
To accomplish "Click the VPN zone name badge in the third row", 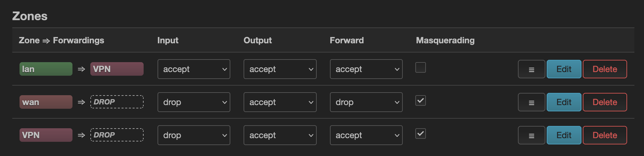I will pos(46,135).
